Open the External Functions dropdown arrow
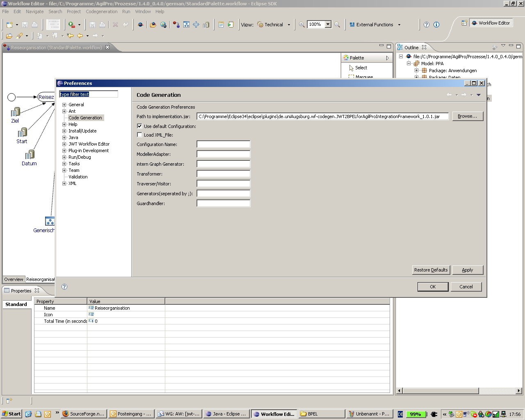The width and height of the screenshot is (525, 420). 399,25
